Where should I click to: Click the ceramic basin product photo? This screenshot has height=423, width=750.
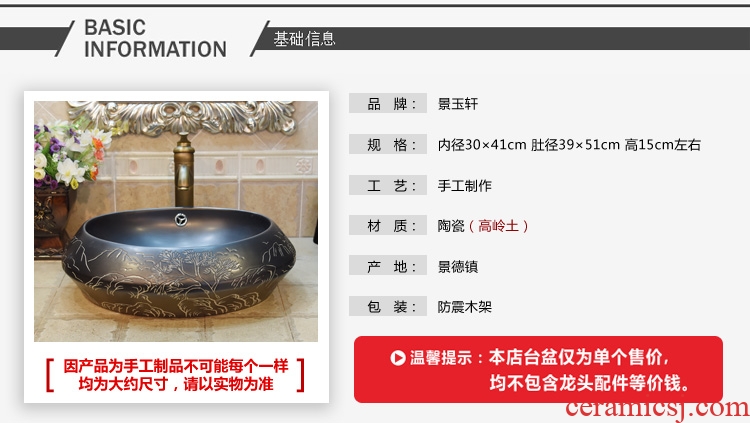pyautogui.click(x=176, y=221)
